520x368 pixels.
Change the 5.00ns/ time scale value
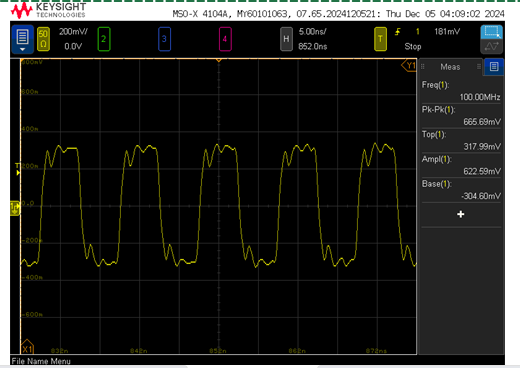point(312,32)
